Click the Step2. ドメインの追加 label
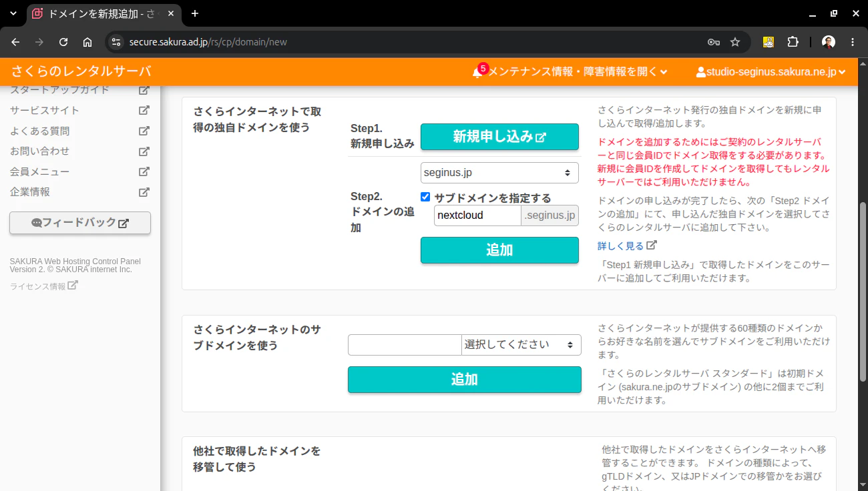This screenshot has height=491, width=868. click(383, 212)
